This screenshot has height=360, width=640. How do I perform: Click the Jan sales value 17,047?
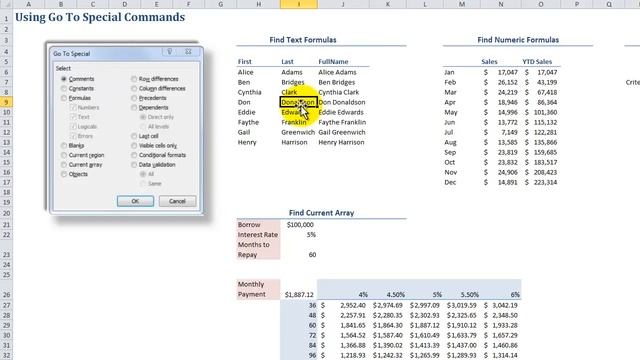(501, 72)
